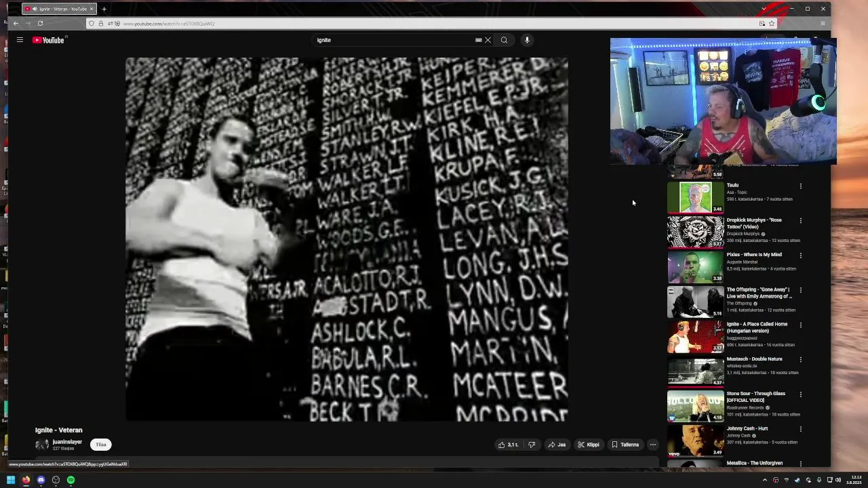The image size is (868, 488).
Task: Open the Windows Start menu
Action: coord(11,480)
